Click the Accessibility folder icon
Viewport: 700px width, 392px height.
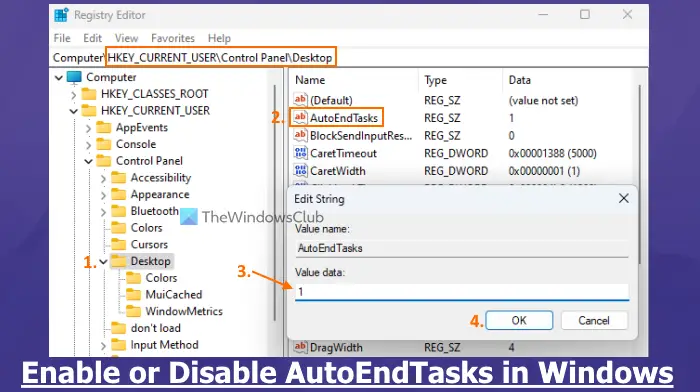(x=118, y=178)
